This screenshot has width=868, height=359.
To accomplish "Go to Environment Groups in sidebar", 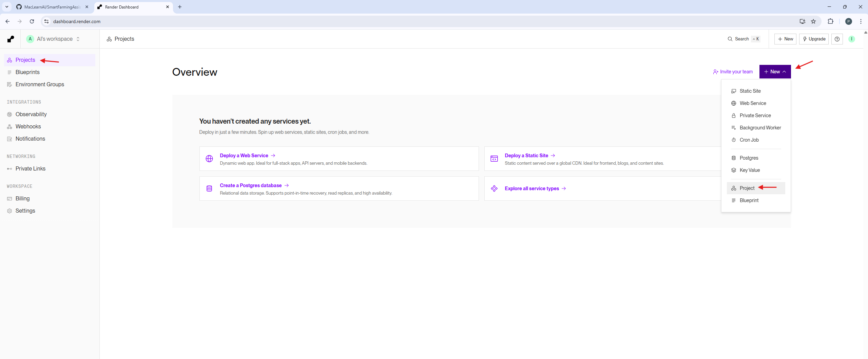I will [x=40, y=84].
